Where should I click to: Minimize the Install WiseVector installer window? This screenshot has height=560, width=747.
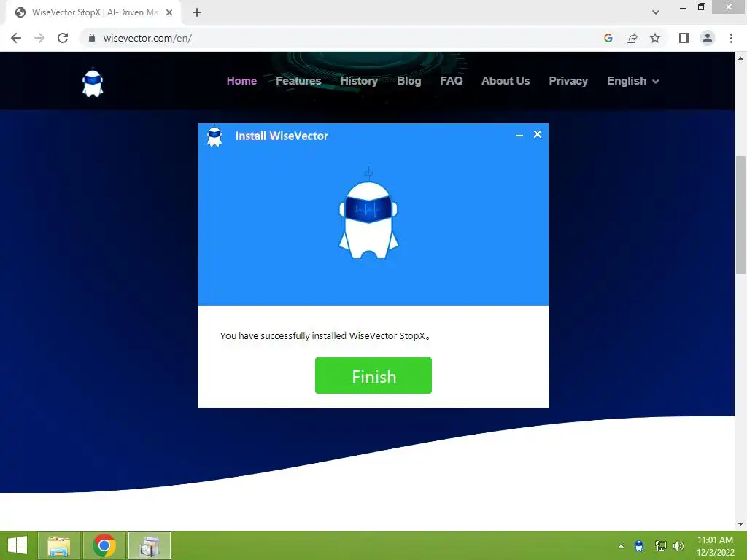click(519, 135)
